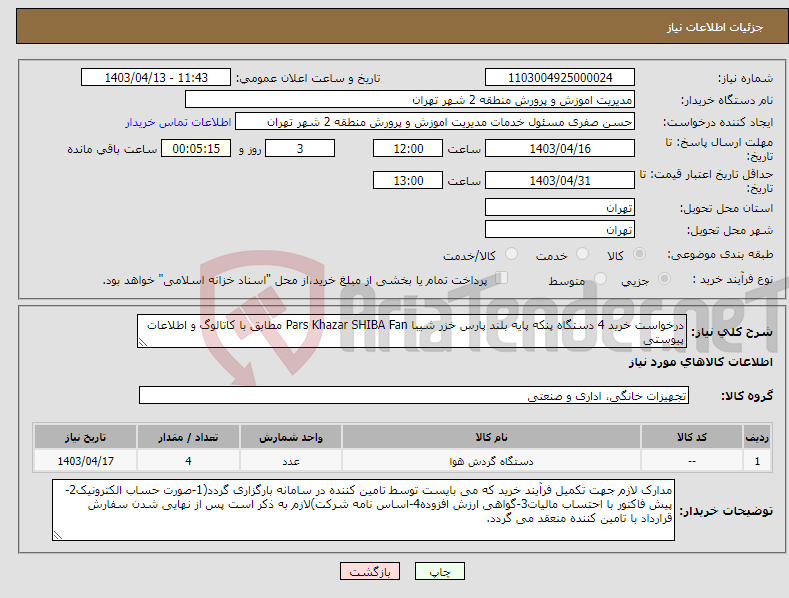
Task: Click the goods group field تجهیزات خانگی
Action: click(x=414, y=396)
